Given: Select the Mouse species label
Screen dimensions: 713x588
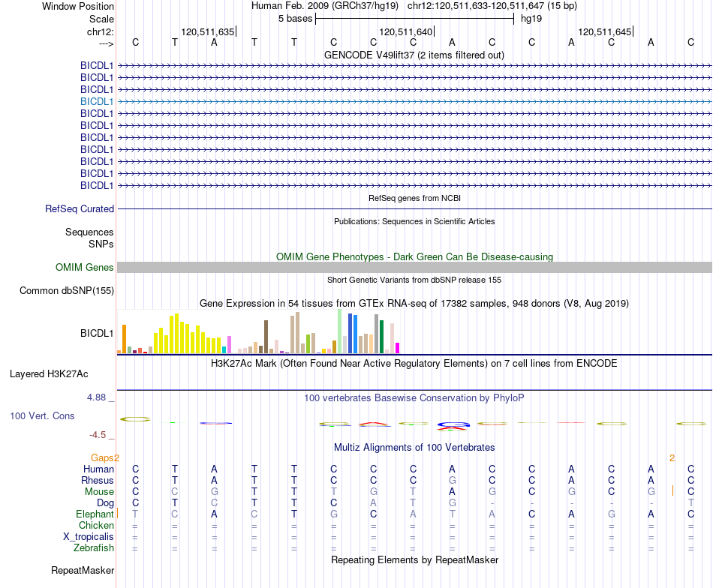Looking at the screenshot, I should (99, 492).
